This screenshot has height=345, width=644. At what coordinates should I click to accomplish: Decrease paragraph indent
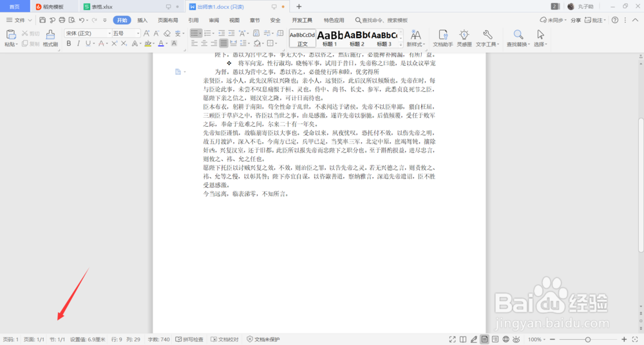(x=222, y=33)
